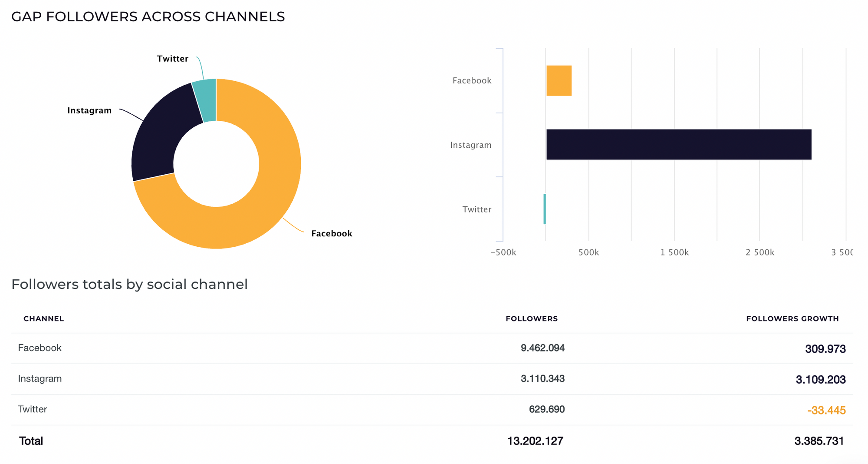
Task: Click the -500k axis tick label
Action: pos(503,252)
